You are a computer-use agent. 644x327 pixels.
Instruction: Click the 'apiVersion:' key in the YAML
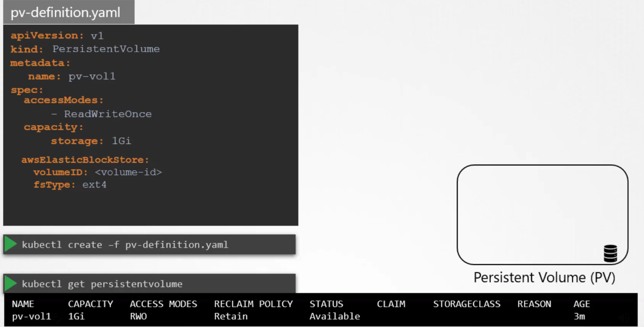(47, 36)
